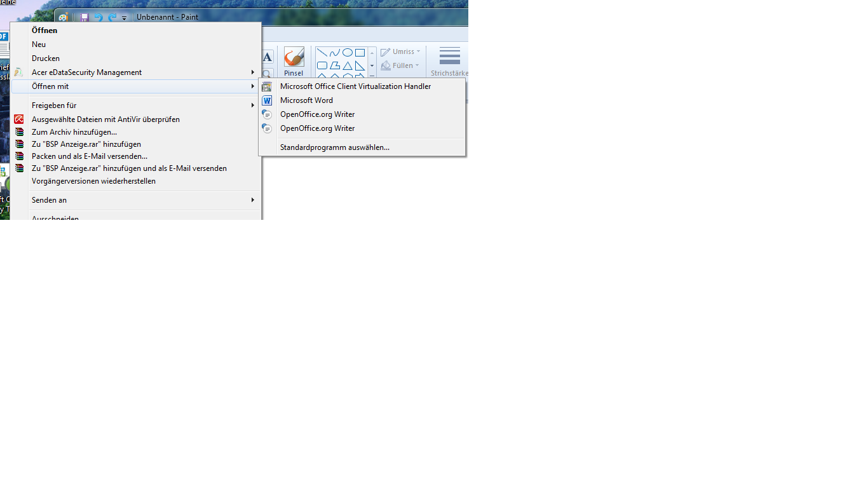This screenshot has height=488, width=868.
Task: Click 'Drucken' in the context menu
Action: pos(46,58)
